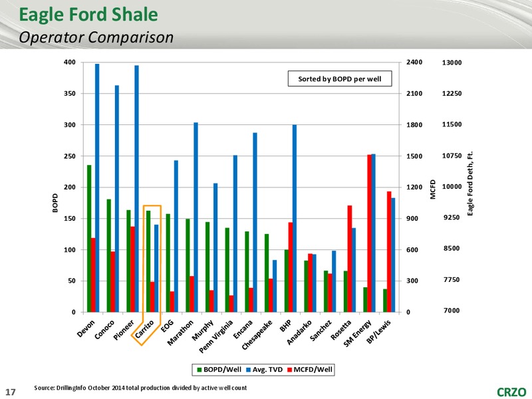Click Marathon's blue TVD bar
This screenshot has width=532, height=399.
click(196, 217)
